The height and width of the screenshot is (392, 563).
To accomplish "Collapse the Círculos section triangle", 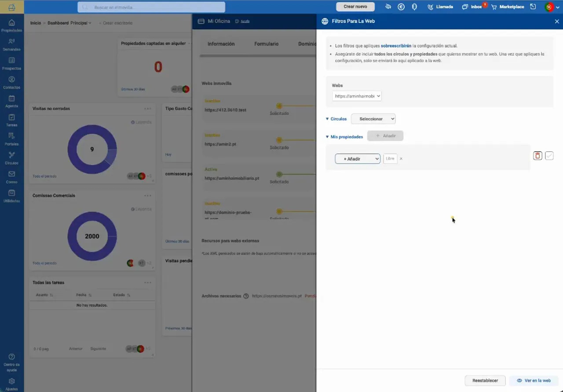I will [327, 119].
